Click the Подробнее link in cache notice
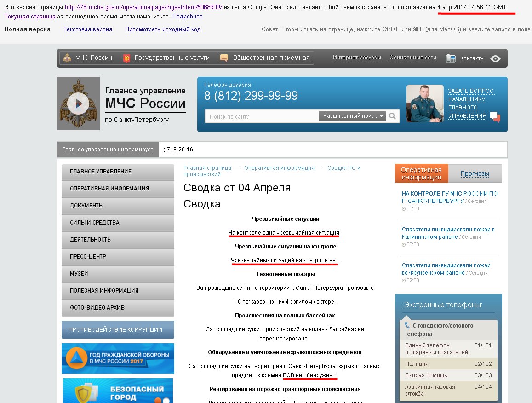This screenshot has height=403, width=532. tap(187, 16)
